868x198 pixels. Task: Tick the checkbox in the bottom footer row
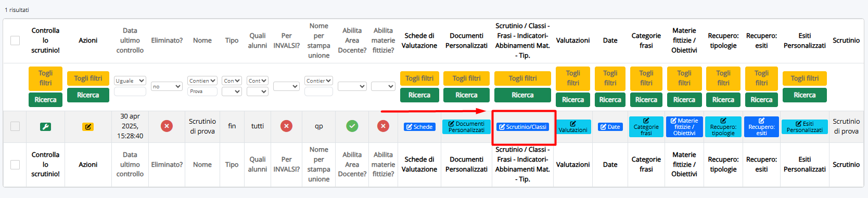15,164
